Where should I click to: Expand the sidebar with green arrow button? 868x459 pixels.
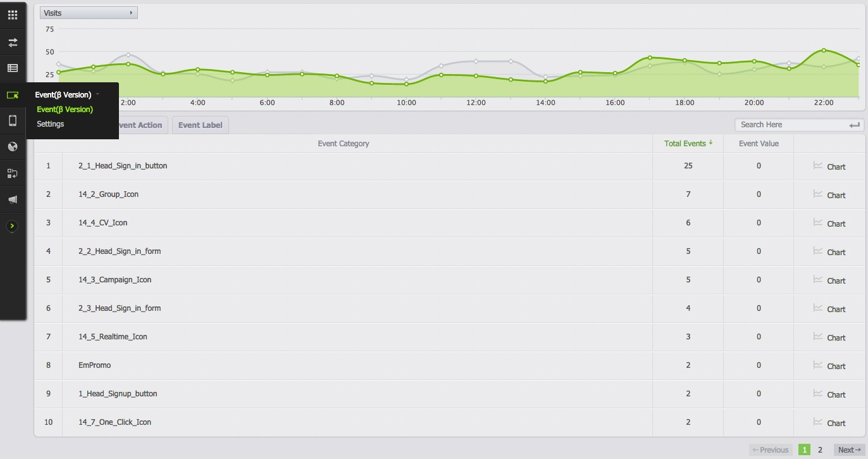pyautogui.click(x=12, y=226)
